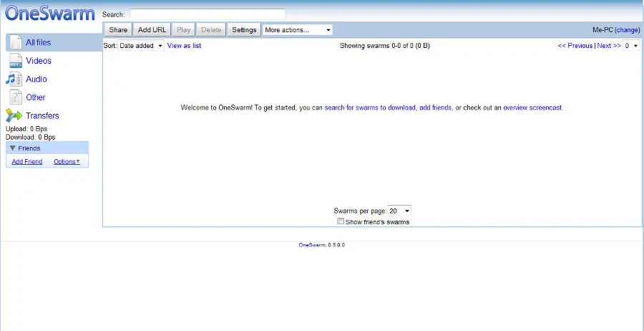Viewport: 644px width, 331px height.
Task: Open the Transfers view
Action: point(42,115)
